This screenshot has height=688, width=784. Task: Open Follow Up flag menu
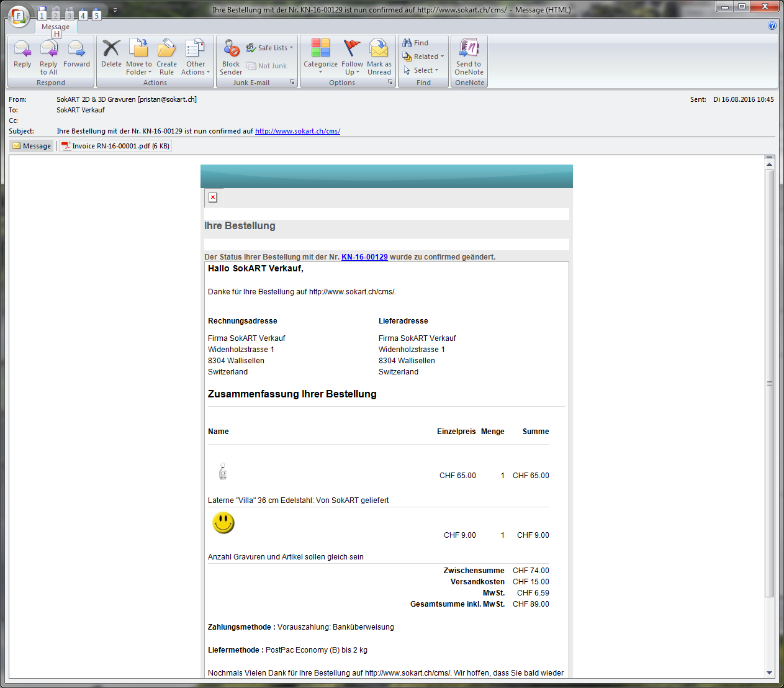click(x=352, y=58)
